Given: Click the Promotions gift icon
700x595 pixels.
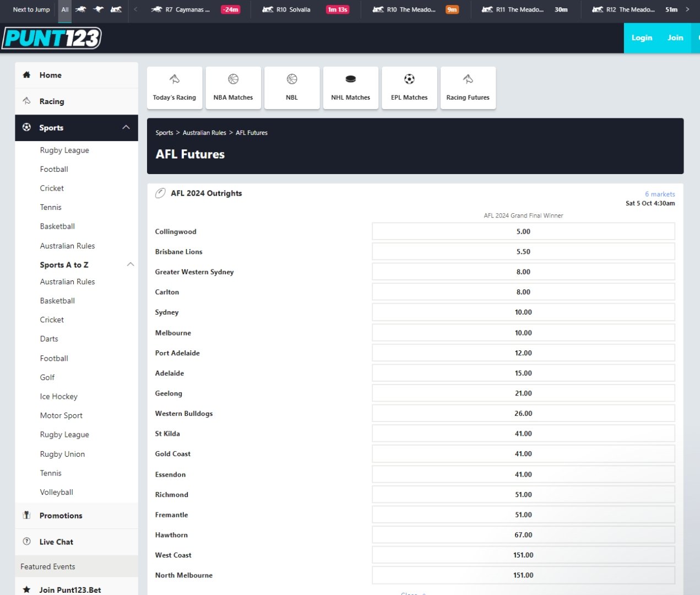Looking at the screenshot, I should click(x=26, y=515).
